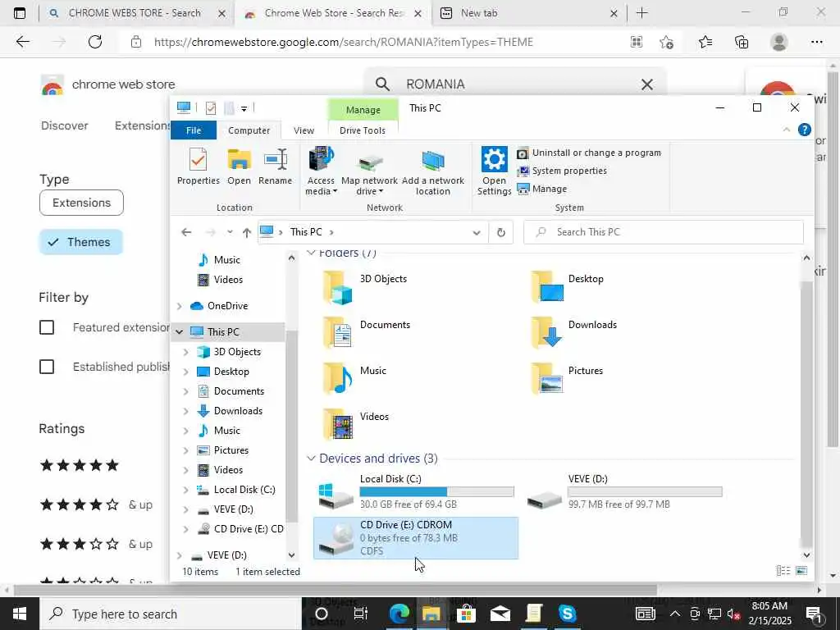
Task: Switch to the Computer ribbon tab
Action: click(249, 130)
